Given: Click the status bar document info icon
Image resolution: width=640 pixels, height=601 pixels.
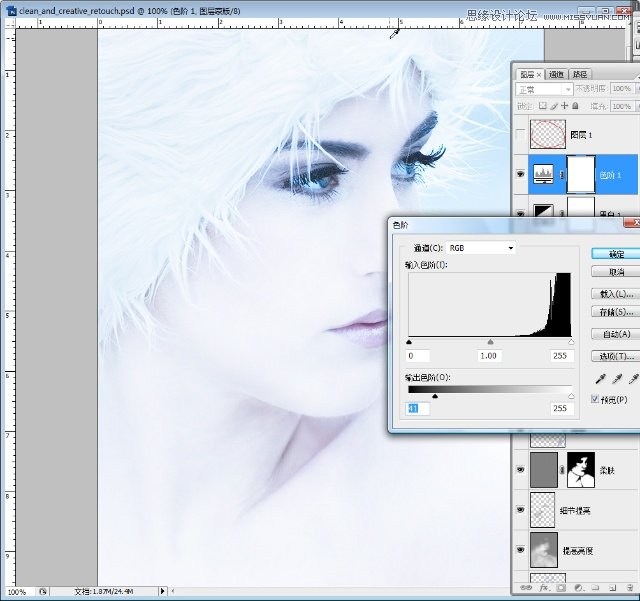Looking at the screenshot, I should pos(42,591).
